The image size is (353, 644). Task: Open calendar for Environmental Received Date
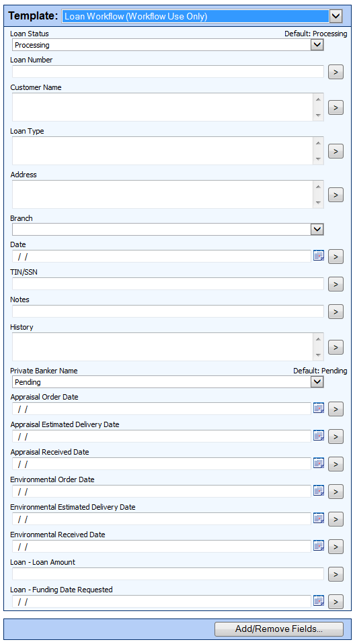pos(319,546)
